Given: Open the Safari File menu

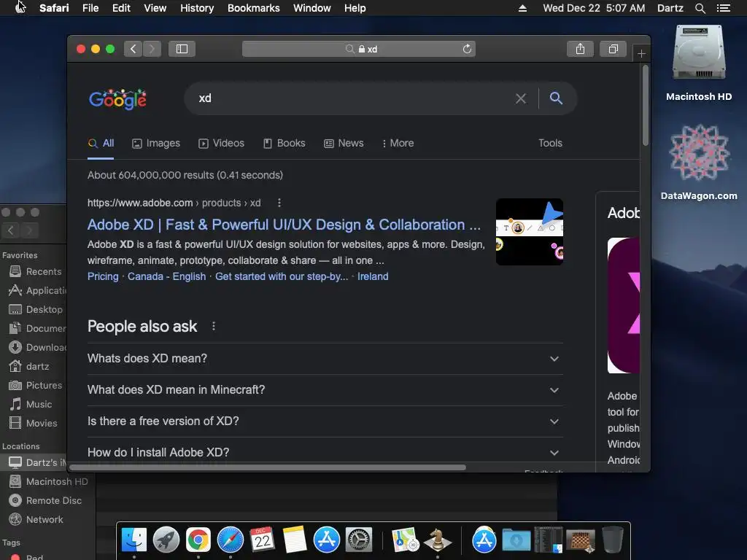Looking at the screenshot, I should click(x=90, y=8).
